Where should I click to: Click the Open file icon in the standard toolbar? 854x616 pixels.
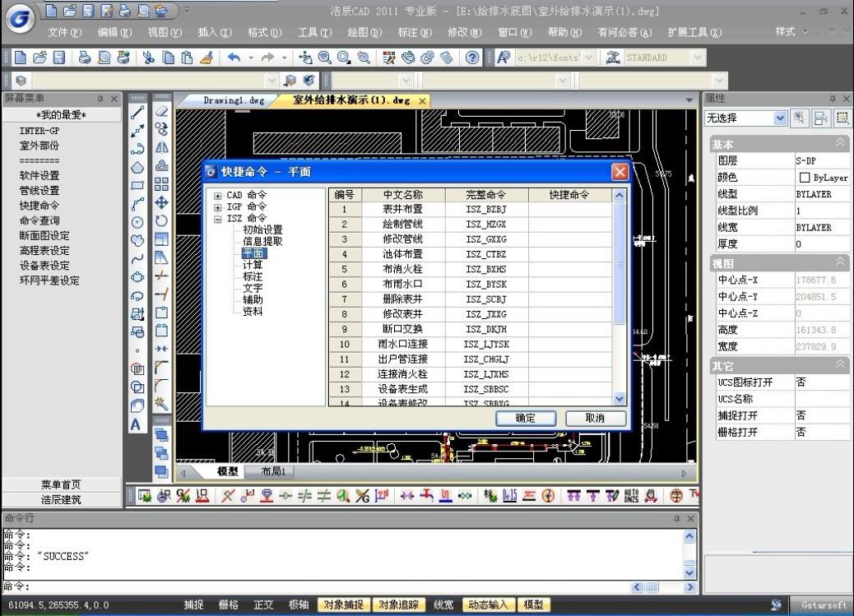pos(39,58)
